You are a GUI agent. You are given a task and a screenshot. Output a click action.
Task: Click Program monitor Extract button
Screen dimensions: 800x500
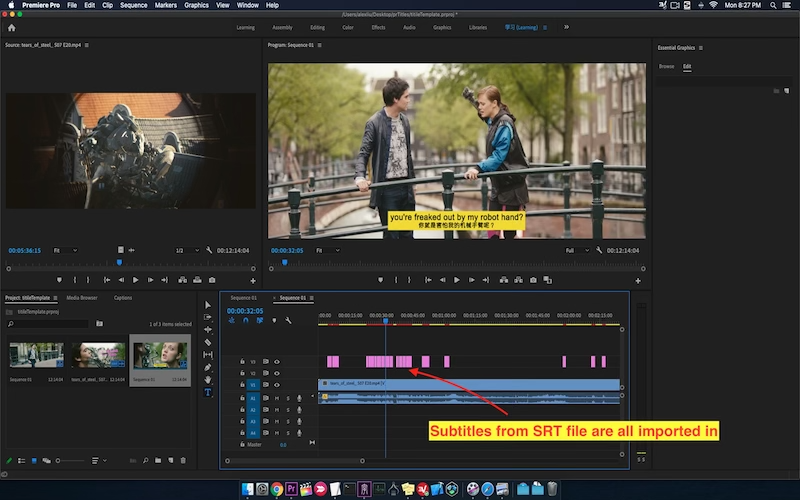click(518, 280)
